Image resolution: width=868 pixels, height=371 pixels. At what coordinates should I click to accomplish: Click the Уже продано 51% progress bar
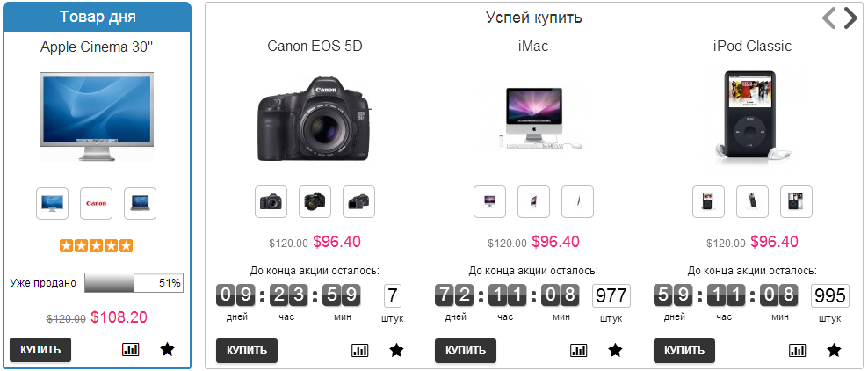(134, 282)
